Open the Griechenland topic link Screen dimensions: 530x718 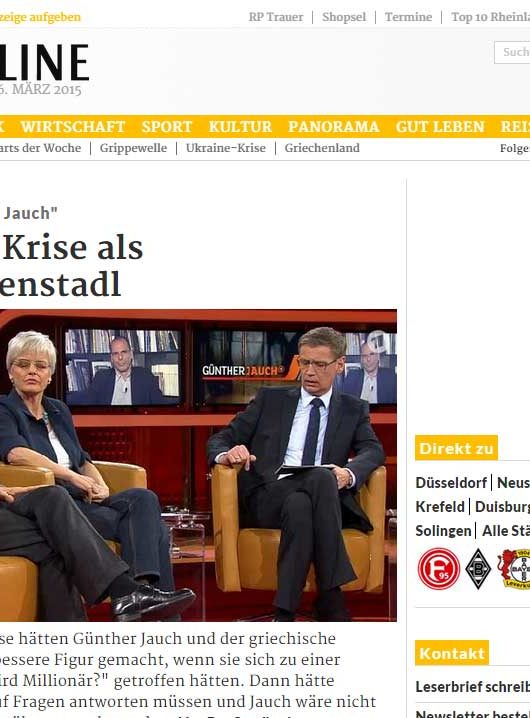322,148
